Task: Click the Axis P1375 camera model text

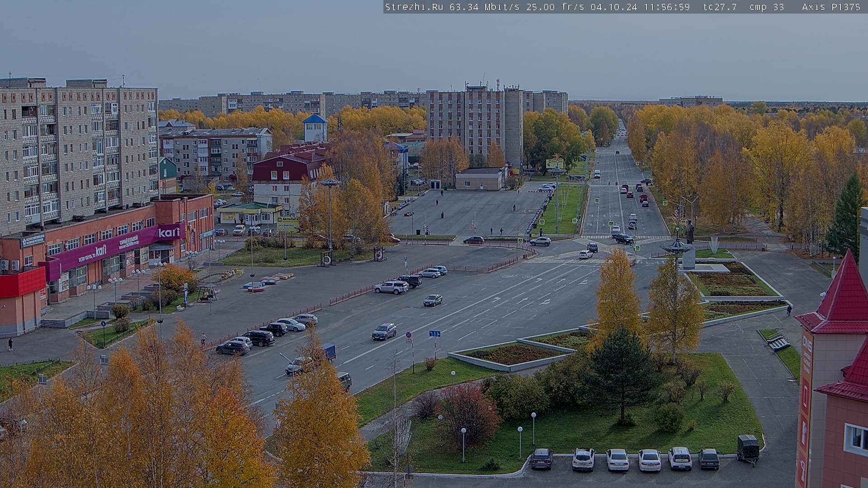Action: 831,7
